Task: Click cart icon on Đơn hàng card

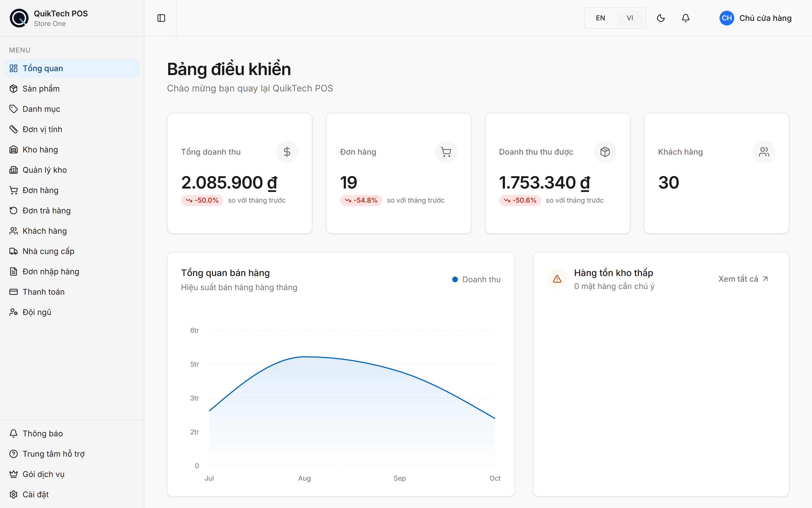Action: point(446,152)
